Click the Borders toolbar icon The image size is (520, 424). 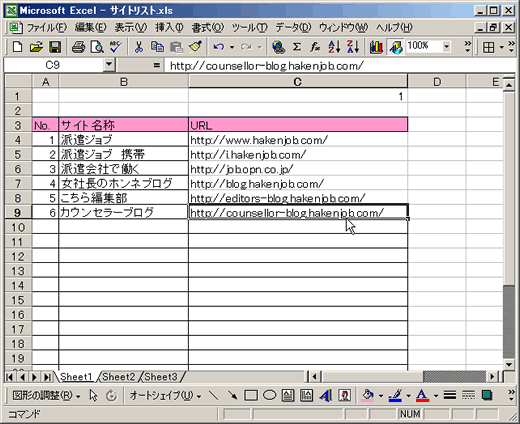point(489,47)
